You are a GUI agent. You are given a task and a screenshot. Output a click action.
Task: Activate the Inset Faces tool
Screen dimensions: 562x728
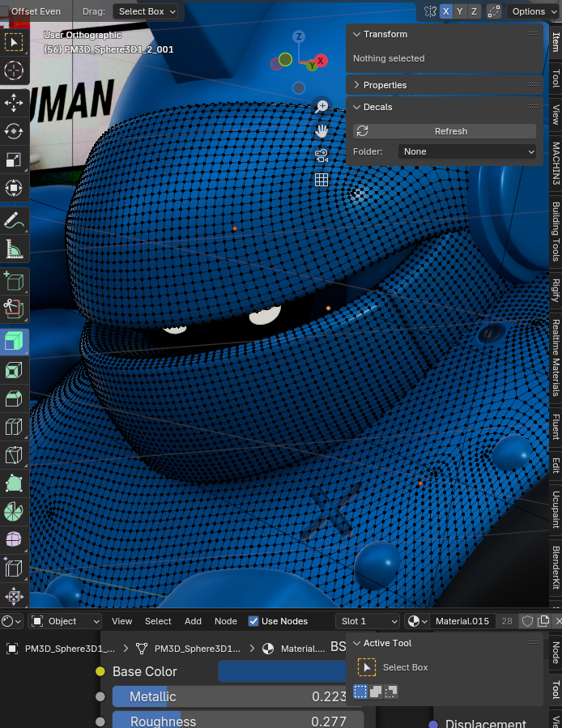[x=14, y=370]
